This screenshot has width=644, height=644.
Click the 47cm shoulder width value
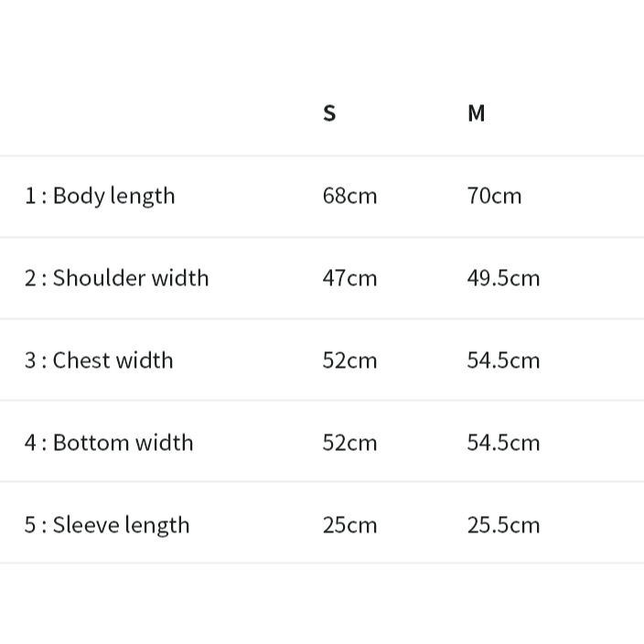click(x=349, y=278)
